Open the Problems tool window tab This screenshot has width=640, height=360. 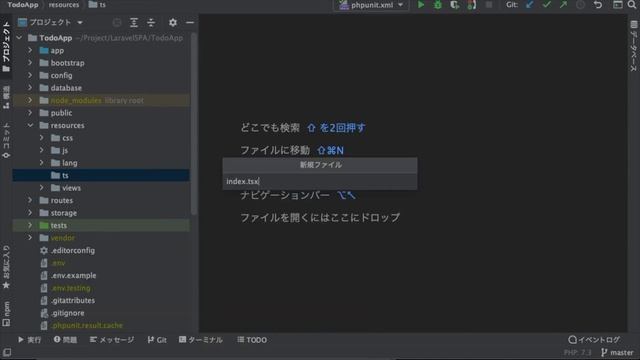[x=65, y=340]
